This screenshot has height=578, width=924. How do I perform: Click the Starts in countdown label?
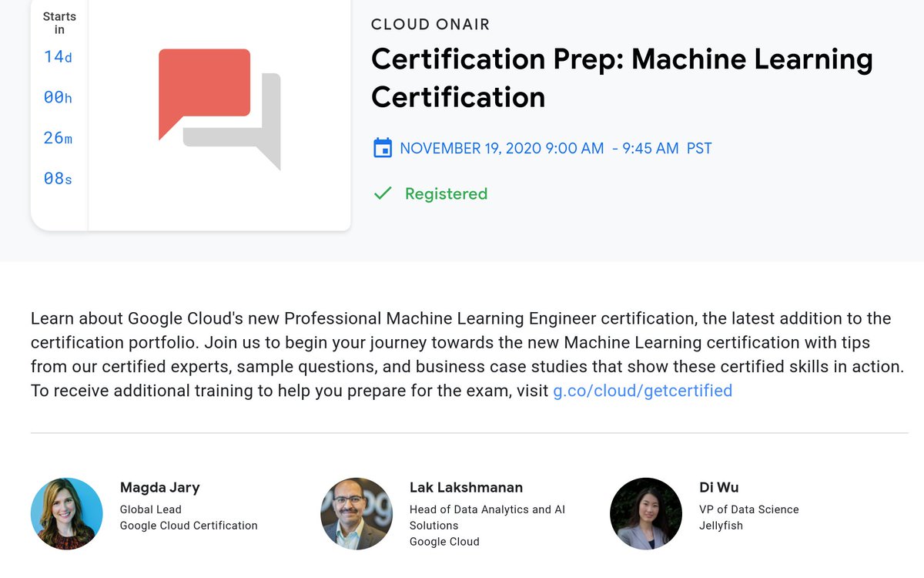click(x=59, y=23)
